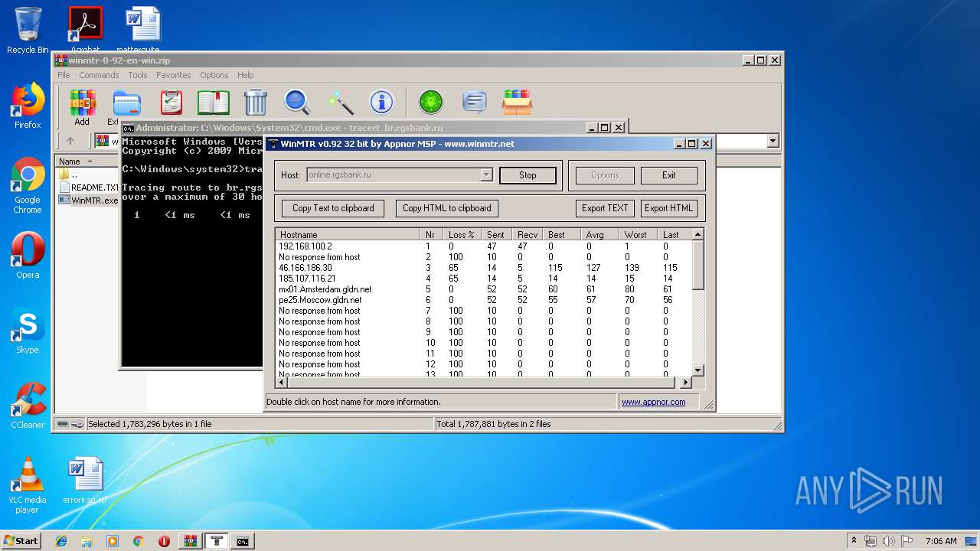Screen dimensions: 980x551
Task: Click the WinRAR SFX books box icon
Action: click(x=517, y=103)
